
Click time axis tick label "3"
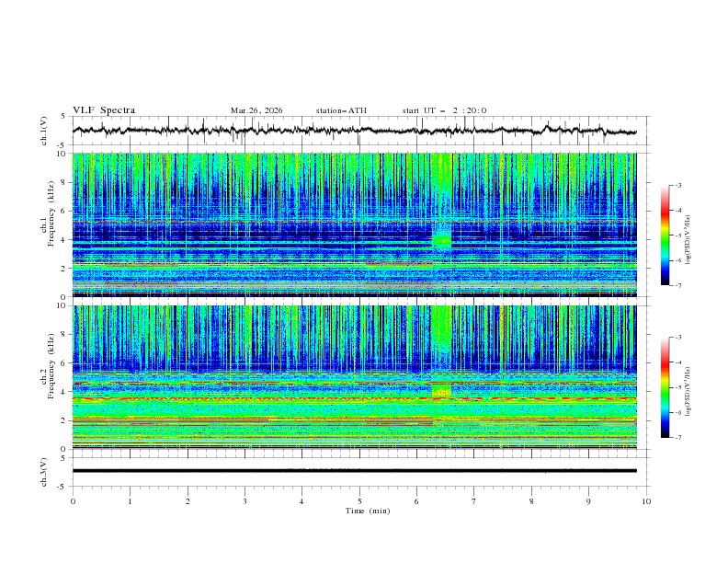245,501
